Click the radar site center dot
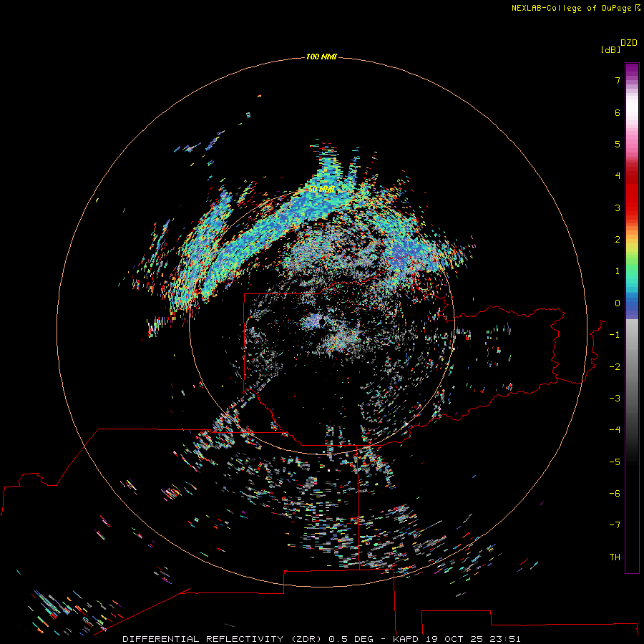 321,322
